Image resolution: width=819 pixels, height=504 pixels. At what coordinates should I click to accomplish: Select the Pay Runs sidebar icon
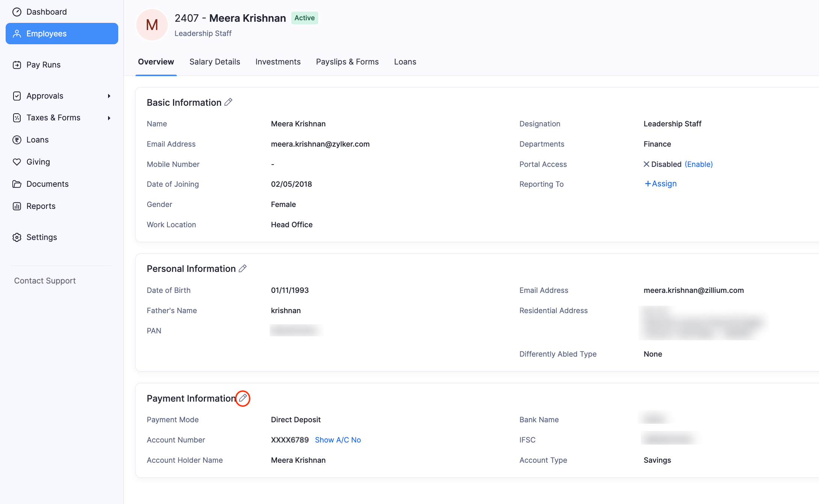click(x=17, y=64)
